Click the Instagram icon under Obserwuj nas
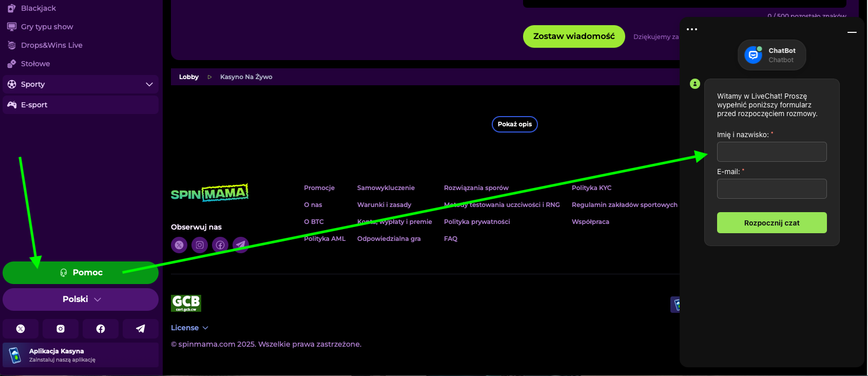The width and height of the screenshot is (868, 376). pos(200,245)
